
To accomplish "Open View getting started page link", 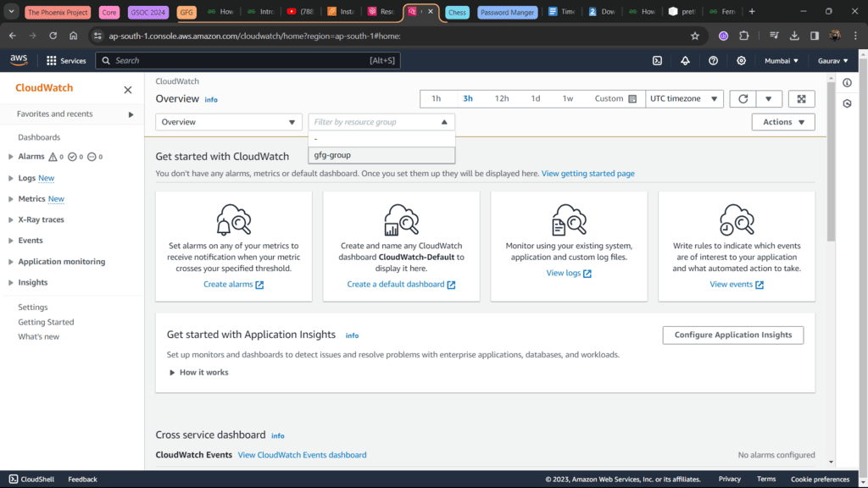I will tap(588, 174).
